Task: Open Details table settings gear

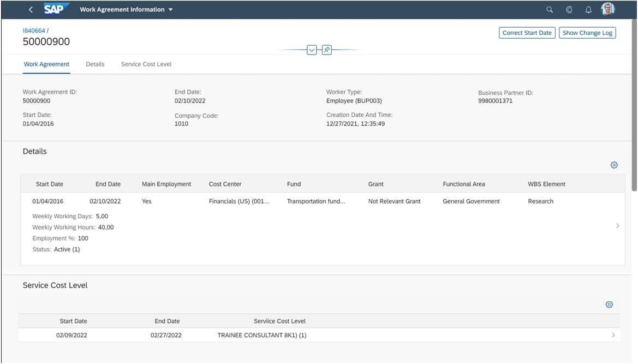Action: click(614, 165)
